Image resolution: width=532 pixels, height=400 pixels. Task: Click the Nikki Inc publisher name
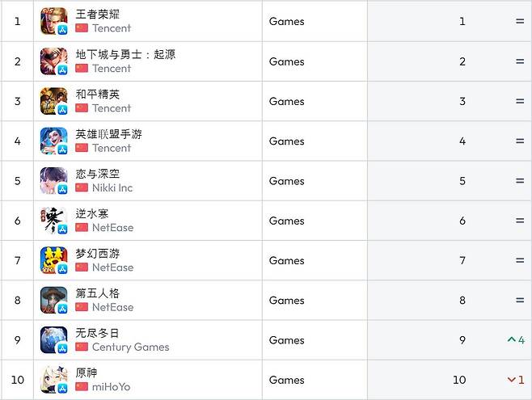(x=112, y=187)
